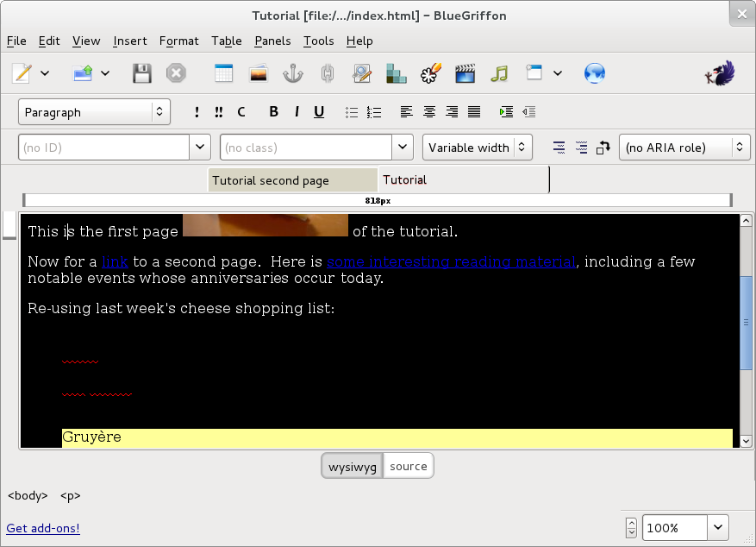Insert a table using the toolbar icon
The width and height of the screenshot is (756, 547).
tap(223, 73)
